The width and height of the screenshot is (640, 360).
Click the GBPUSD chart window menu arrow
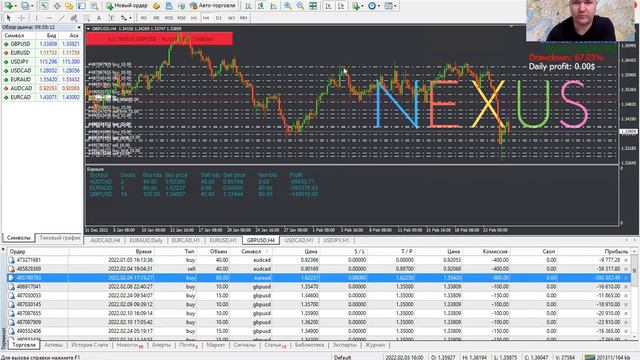pos(88,29)
